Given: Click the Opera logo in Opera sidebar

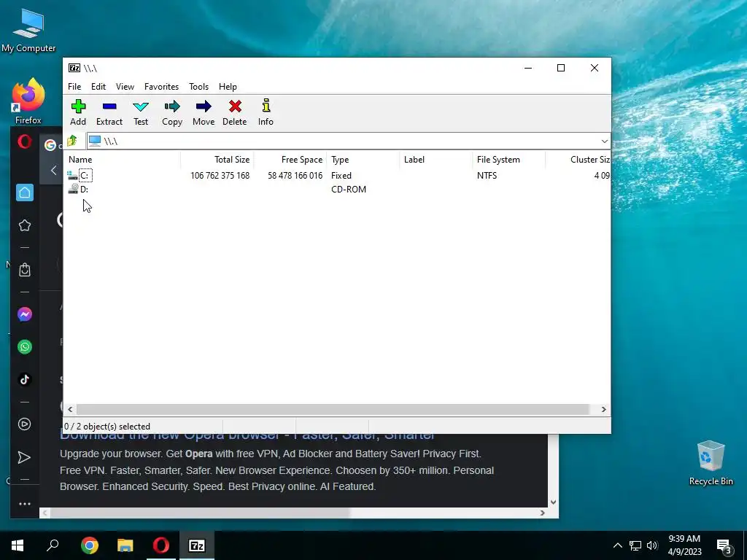Looking at the screenshot, I should click(x=25, y=142).
